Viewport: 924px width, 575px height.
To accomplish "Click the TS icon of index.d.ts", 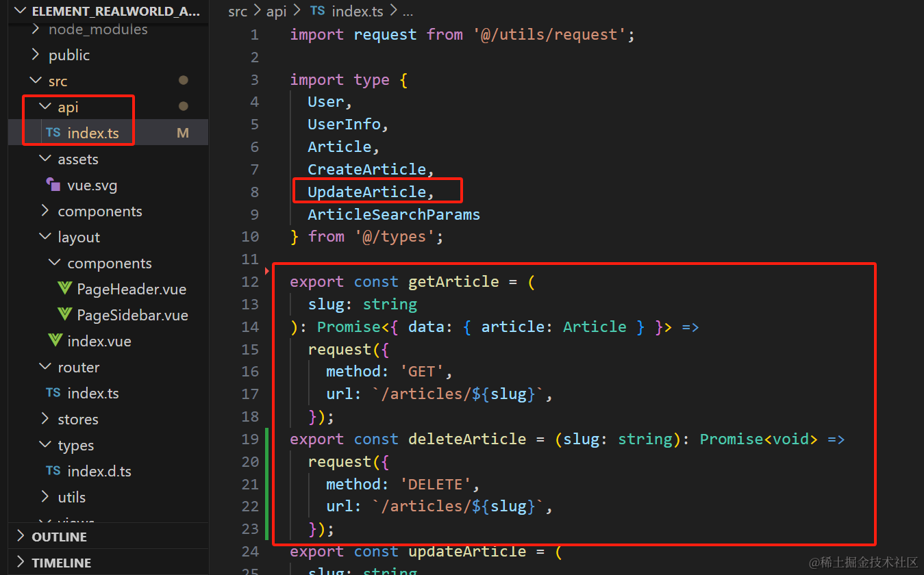I will (53, 471).
